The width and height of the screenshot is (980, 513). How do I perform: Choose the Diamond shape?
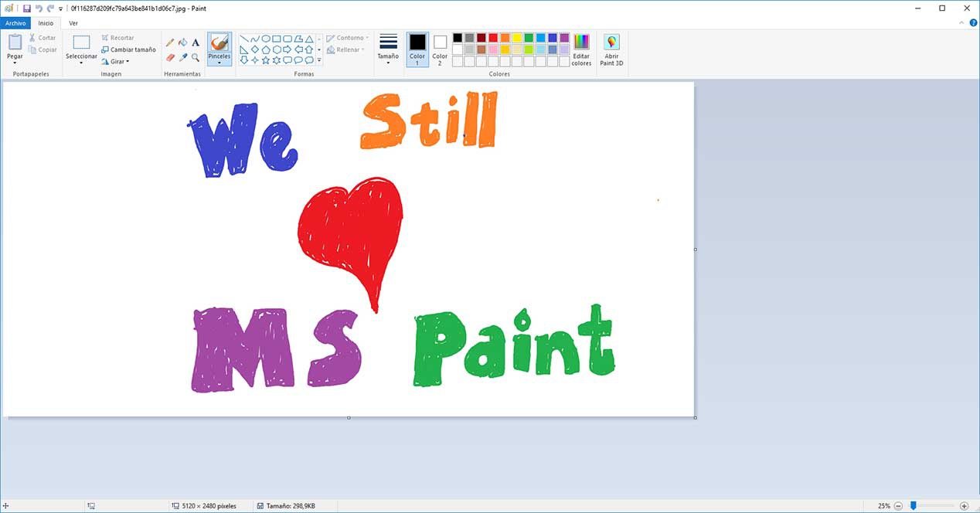(x=255, y=49)
